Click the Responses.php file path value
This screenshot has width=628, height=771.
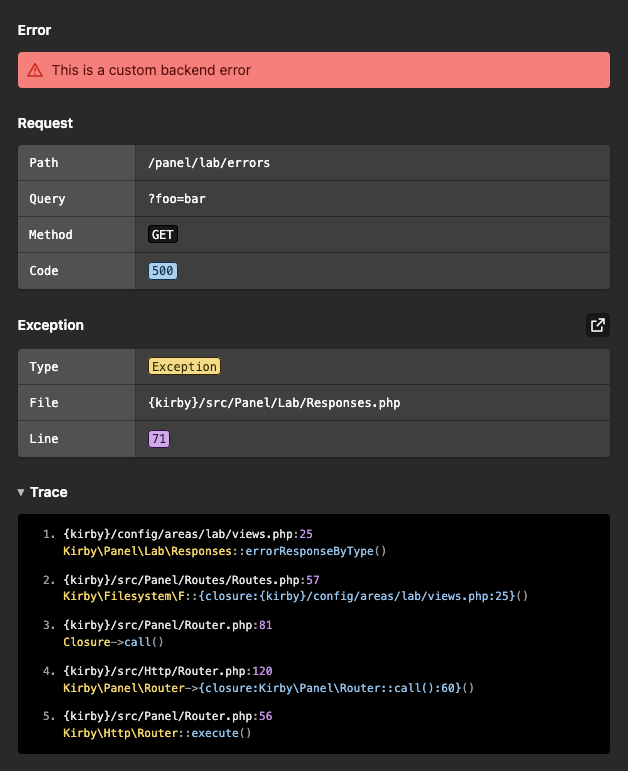[274, 403]
